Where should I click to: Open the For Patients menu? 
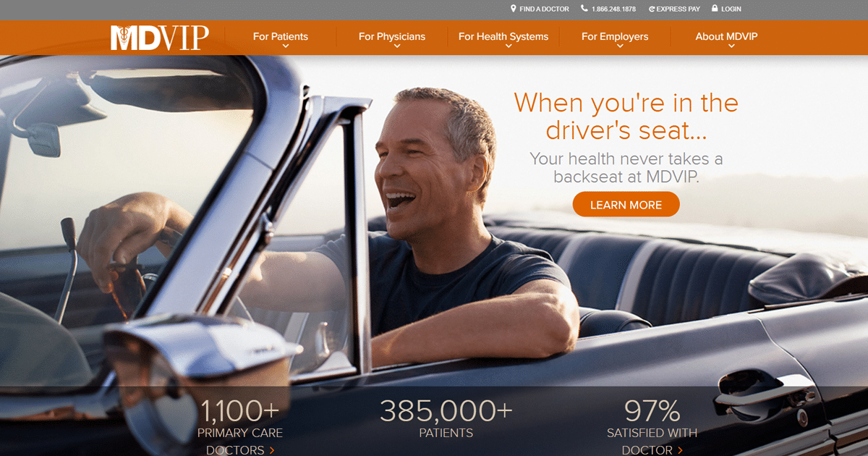pos(281,36)
